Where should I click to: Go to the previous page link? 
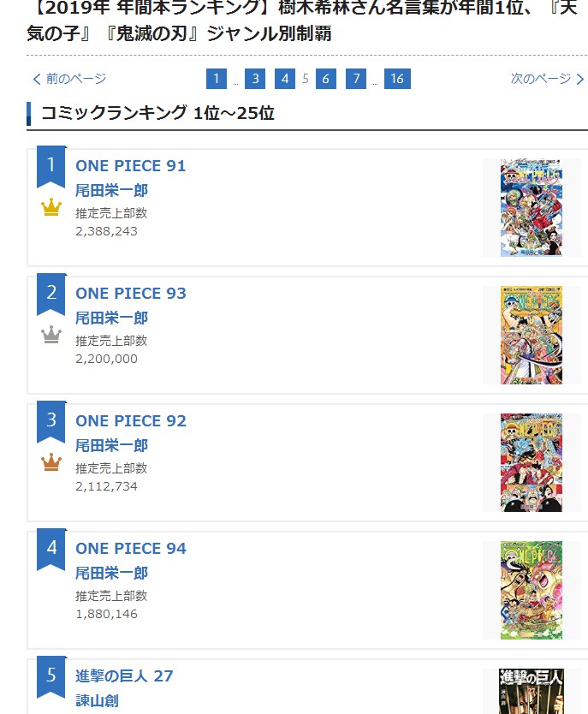[x=69, y=79]
